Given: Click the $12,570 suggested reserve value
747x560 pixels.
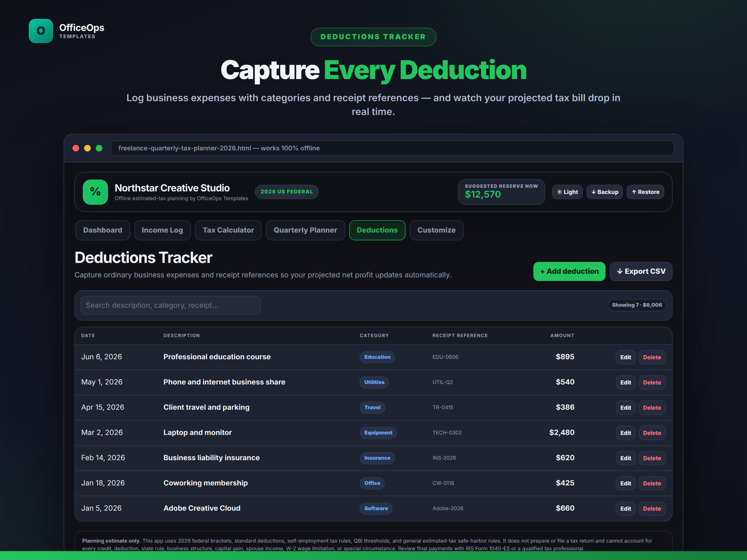Looking at the screenshot, I should coord(483,194).
